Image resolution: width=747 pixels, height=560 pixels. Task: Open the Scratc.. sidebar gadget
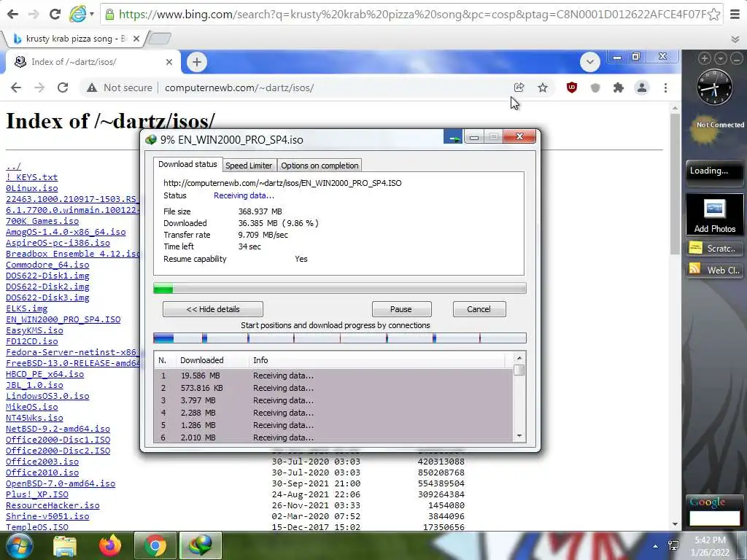point(714,248)
